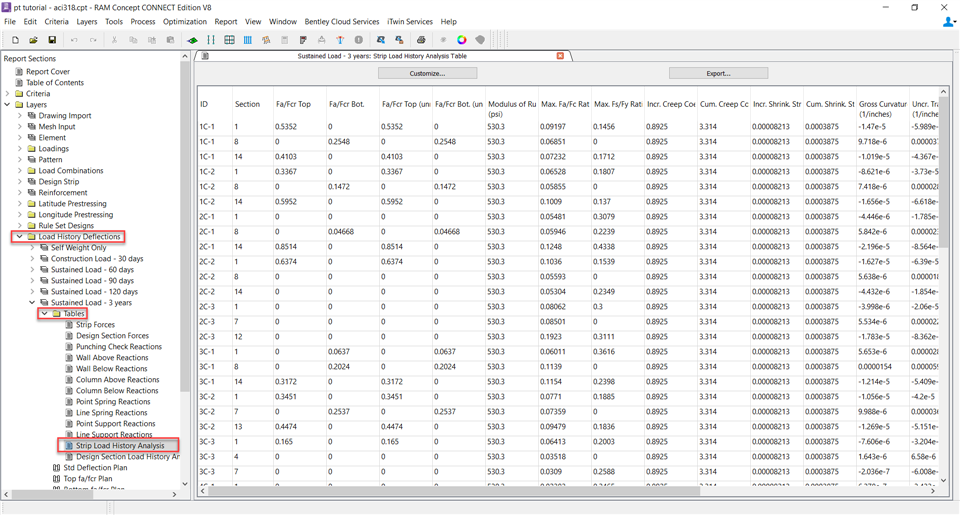Click the orange figures toolbar icon

(x=266, y=40)
